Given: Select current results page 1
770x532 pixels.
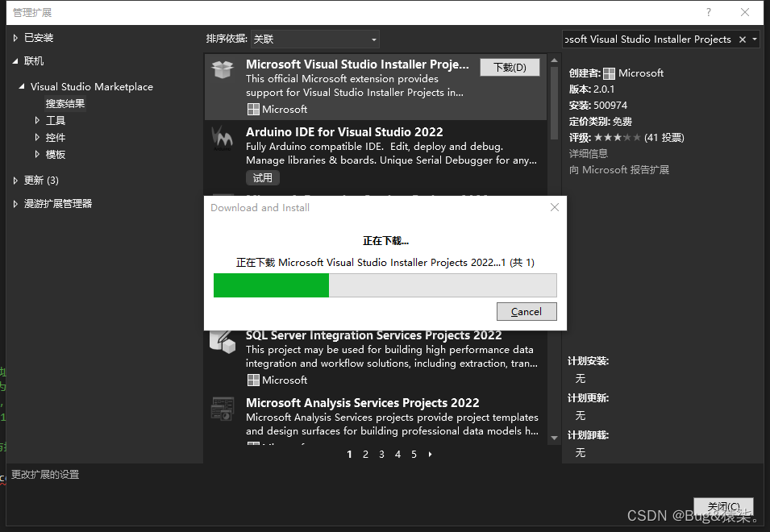Looking at the screenshot, I should (x=349, y=455).
